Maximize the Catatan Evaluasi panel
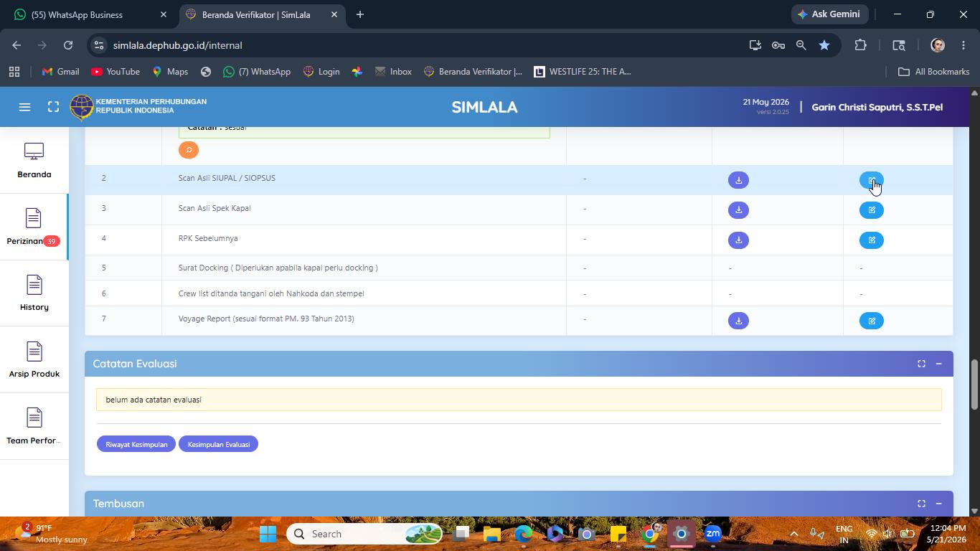 point(921,364)
